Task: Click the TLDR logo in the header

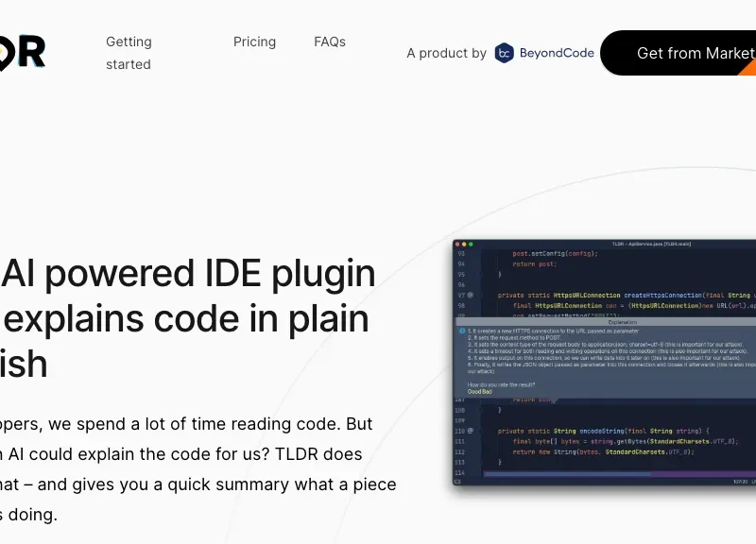Action: pyautogui.click(x=22, y=53)
